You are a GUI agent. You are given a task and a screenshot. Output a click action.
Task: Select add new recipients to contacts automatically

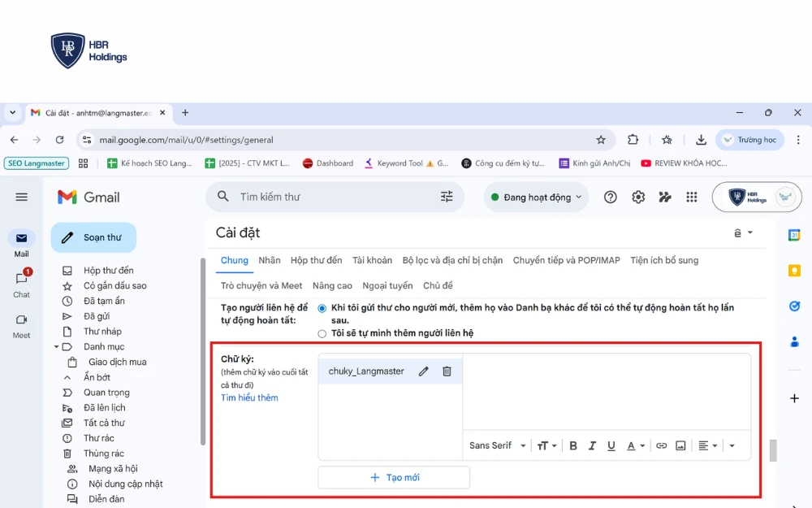(322, 308)
